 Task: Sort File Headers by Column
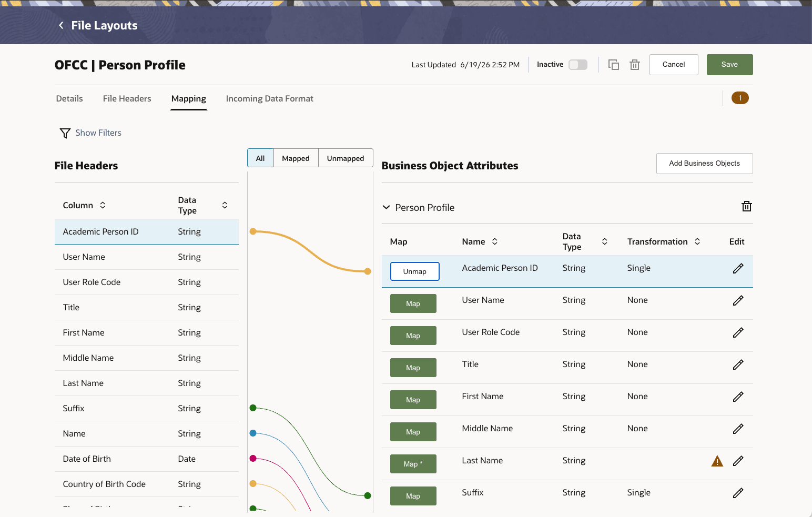(x=103, y=205)
